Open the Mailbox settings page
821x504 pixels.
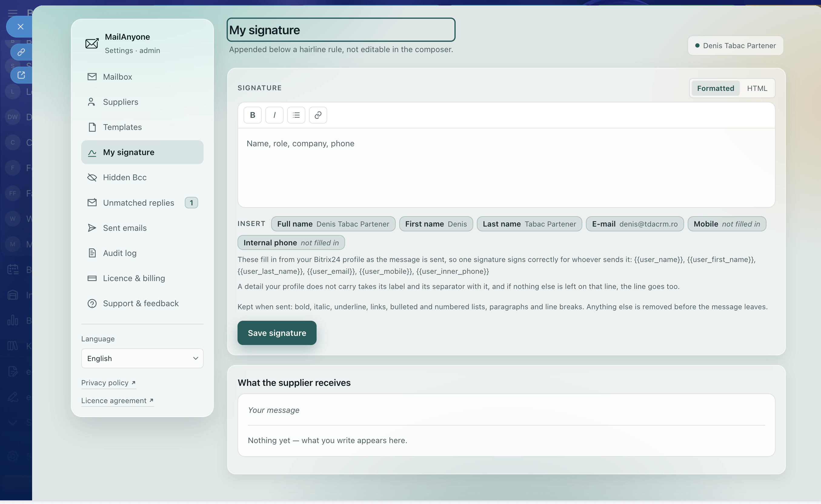142,77
